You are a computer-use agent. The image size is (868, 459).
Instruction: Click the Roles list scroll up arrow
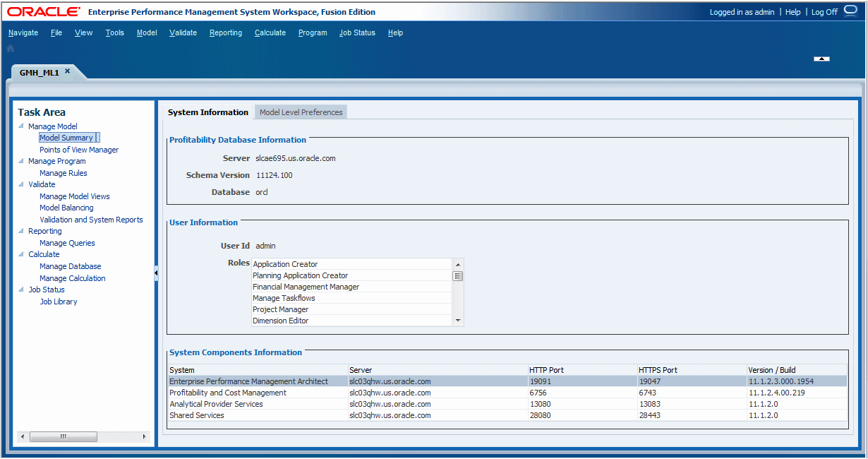pos(458,264)
